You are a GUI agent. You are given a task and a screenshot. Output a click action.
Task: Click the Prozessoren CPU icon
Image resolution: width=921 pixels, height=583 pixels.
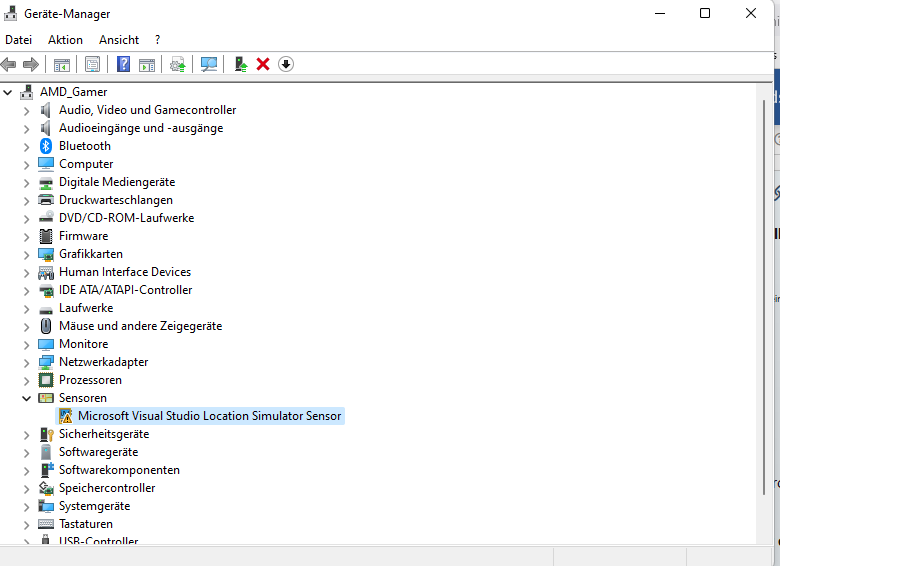tap(46, 380)
